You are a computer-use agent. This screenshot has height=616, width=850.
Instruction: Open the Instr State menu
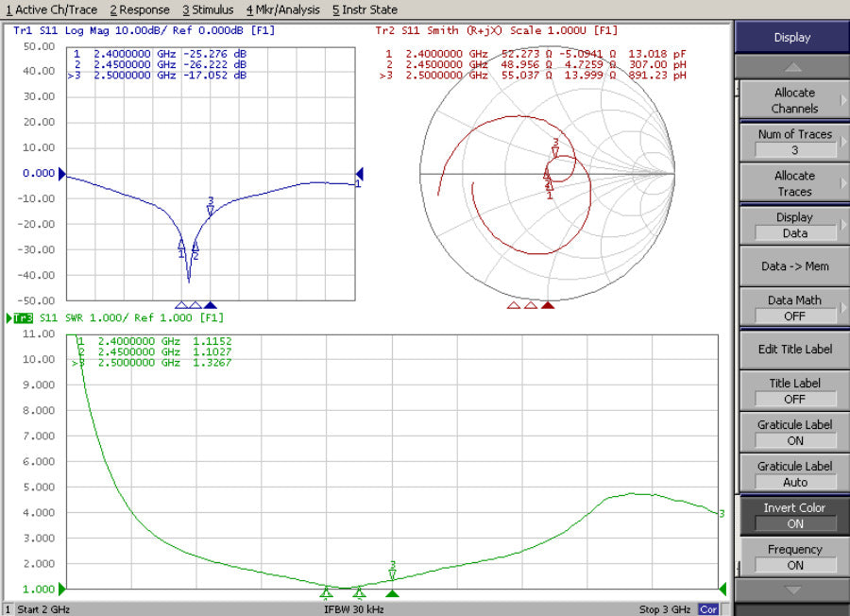(365, 9)
